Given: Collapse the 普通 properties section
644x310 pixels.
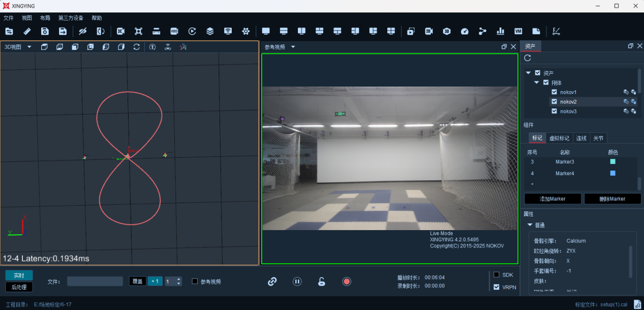Looking at the screenshot, I should (x=530, y=225).
